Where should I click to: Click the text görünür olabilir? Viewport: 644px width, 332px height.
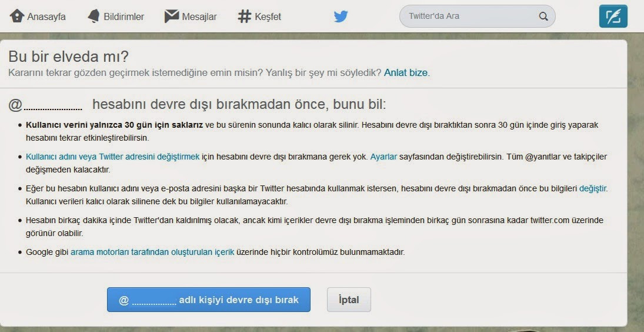[x=54, y=233]
